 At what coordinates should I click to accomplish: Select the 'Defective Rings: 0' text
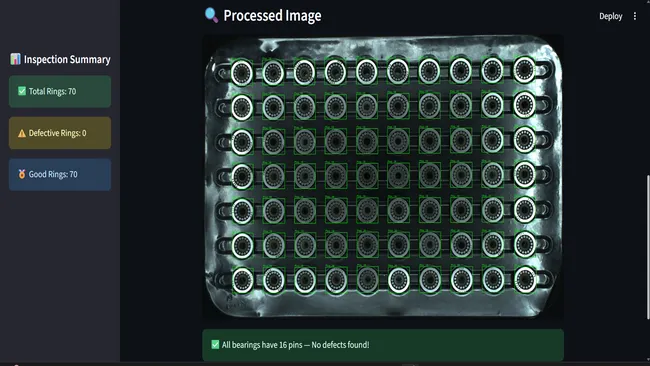[58, 133]
